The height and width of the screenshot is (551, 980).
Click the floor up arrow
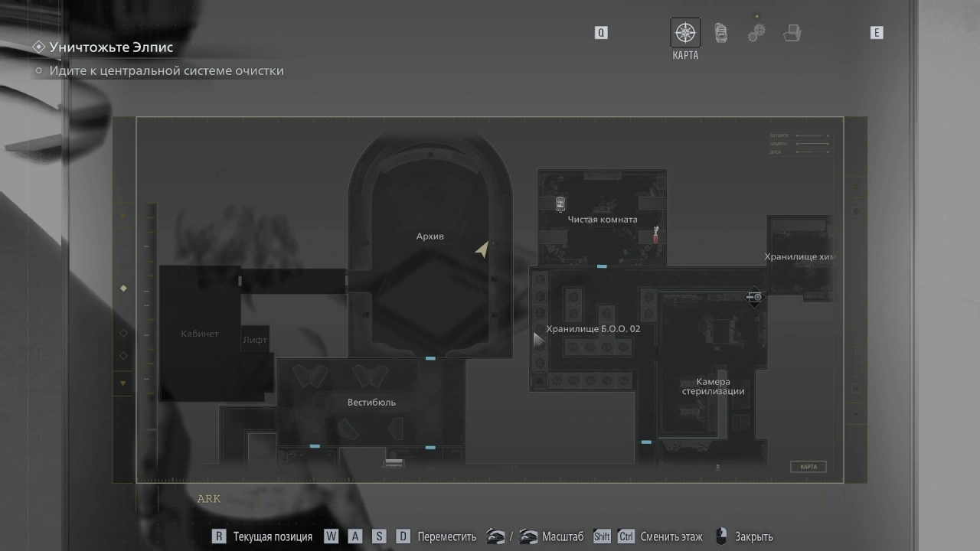[x=123, y=216]
